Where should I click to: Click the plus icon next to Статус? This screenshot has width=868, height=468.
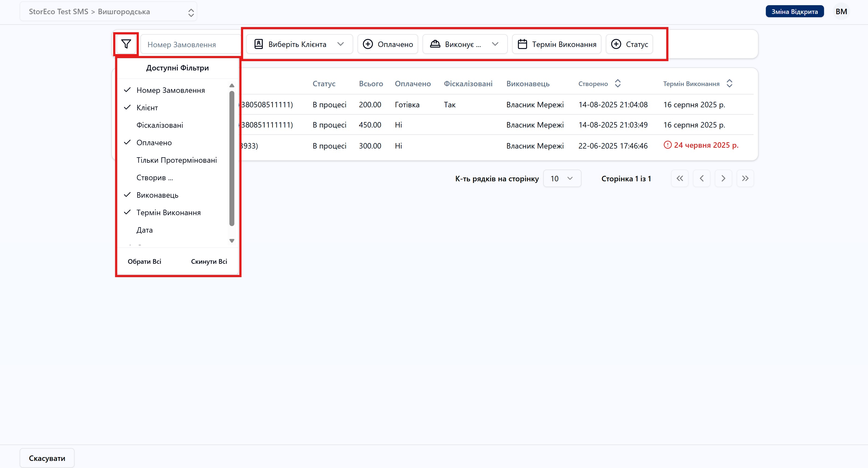coord(616,44)
